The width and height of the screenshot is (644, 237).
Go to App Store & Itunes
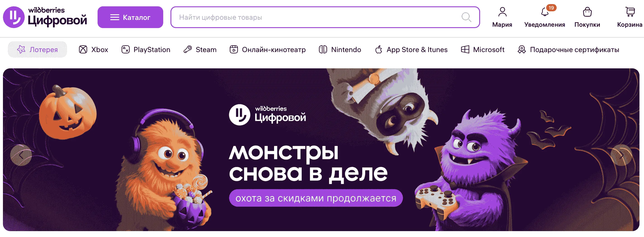[411, 50]
